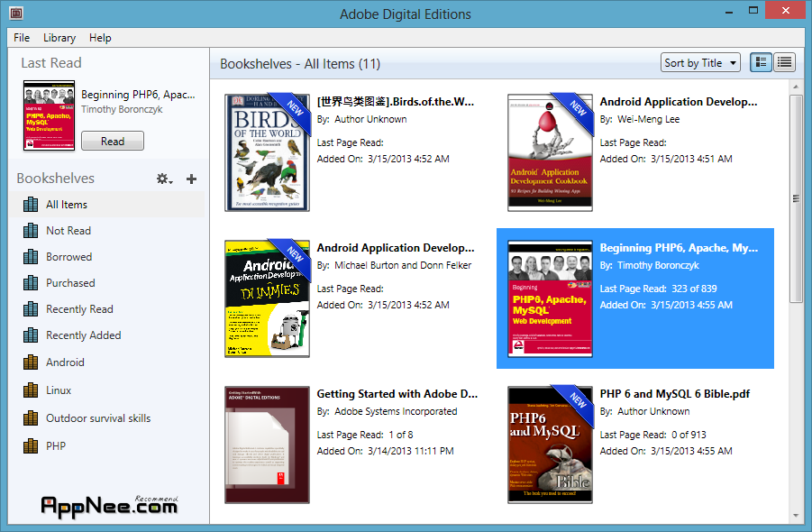This screenshot has width=812, height=532.
Task: Click the Last Read title Beginning PHP6, Apac...
Action: 138,95
